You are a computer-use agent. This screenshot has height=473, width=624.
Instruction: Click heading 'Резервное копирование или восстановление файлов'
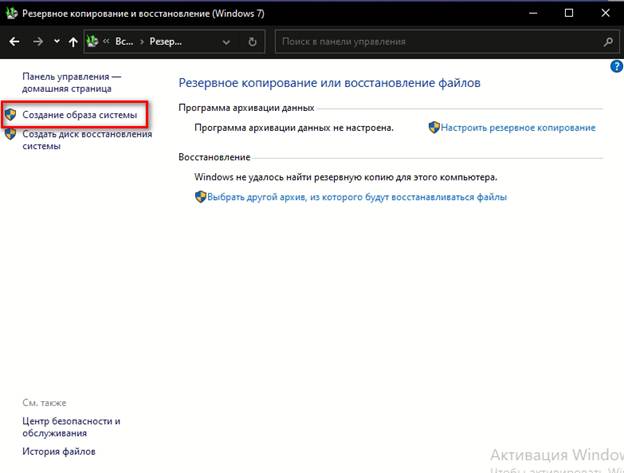pyautogui.click(x=330, y=83)
